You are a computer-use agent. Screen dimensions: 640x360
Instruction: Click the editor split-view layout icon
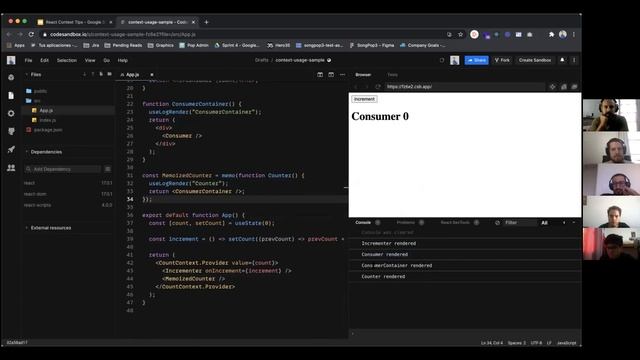coord(320,75)
